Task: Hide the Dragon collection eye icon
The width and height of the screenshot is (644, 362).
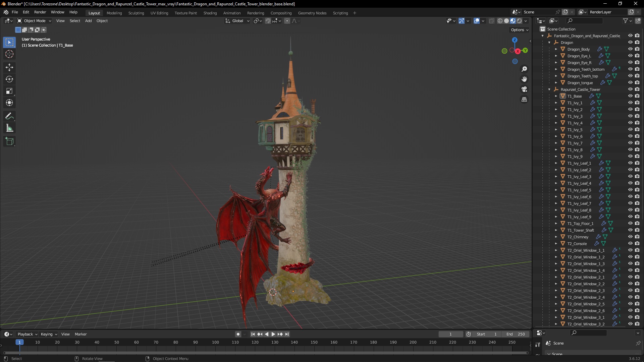Action: tap(630, 42)
